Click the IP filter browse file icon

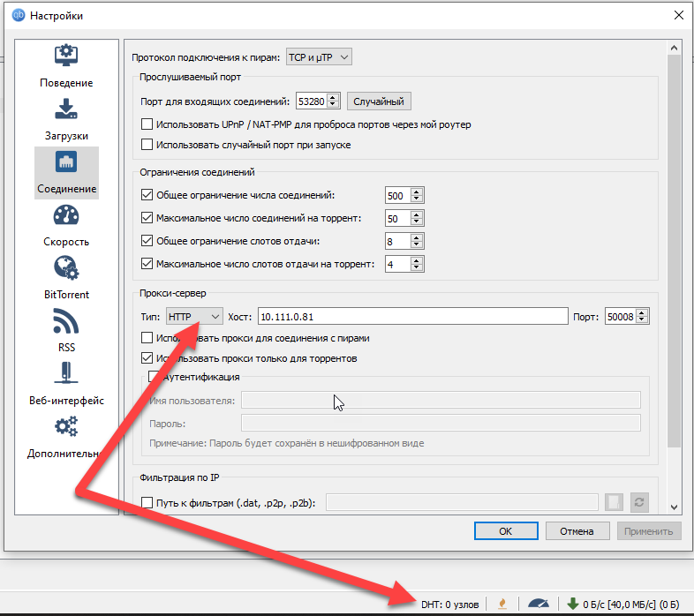(x=614, y=502)
